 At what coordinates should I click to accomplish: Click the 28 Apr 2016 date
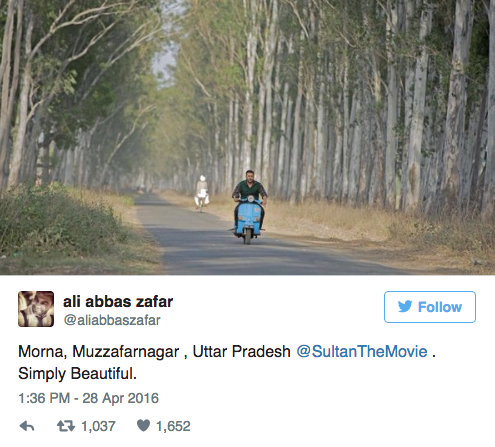tap(121, 398)
